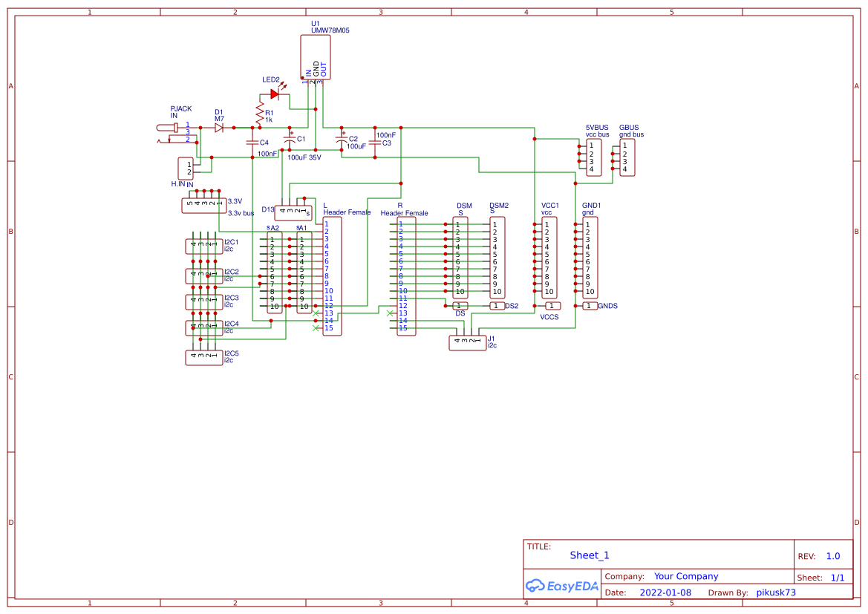Click the PJACK power jack symbol
This screenshot has height=614, width=868.
pyautogui.click(x=177, y=134)
